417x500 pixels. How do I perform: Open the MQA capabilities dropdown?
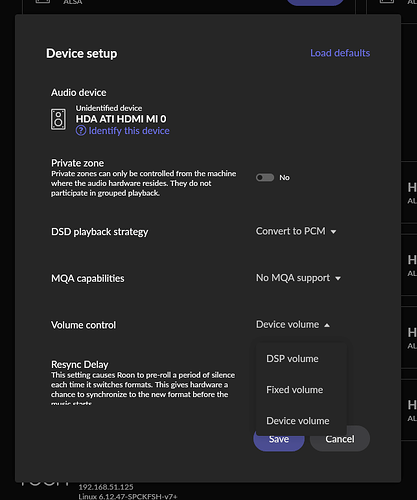point(298,278)
